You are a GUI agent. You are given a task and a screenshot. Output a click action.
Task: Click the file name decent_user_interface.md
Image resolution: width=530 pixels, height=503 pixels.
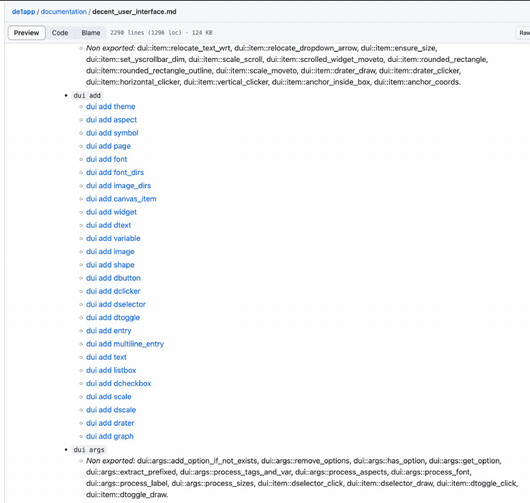tap(134, 11)
